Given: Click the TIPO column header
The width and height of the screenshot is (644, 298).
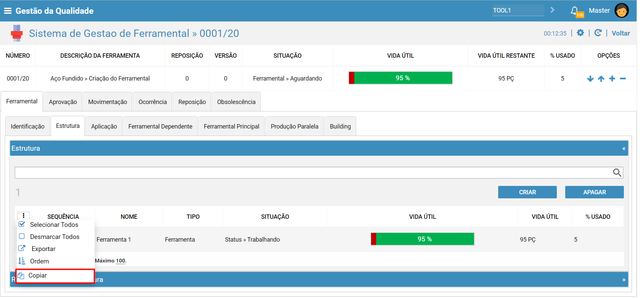Looking at the screenshot, I should point(193,217).
